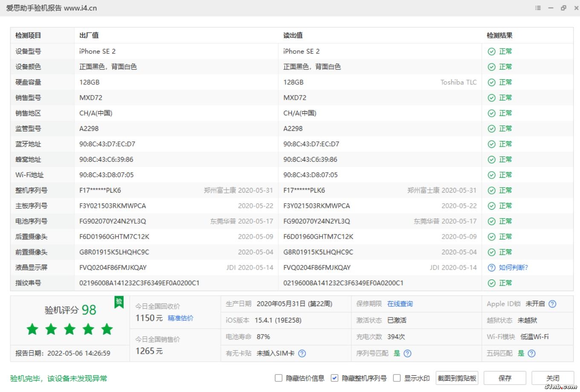Click green check icon in 设备型号 row
580x392 pixels.
pyautogui.click(x=491, y=51)
